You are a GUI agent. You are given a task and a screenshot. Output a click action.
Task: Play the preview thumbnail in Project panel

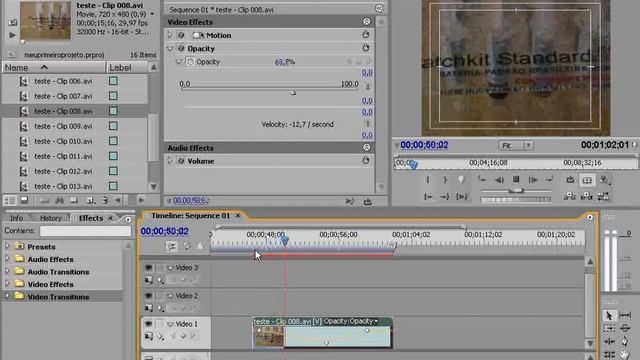tap(12, 35)
